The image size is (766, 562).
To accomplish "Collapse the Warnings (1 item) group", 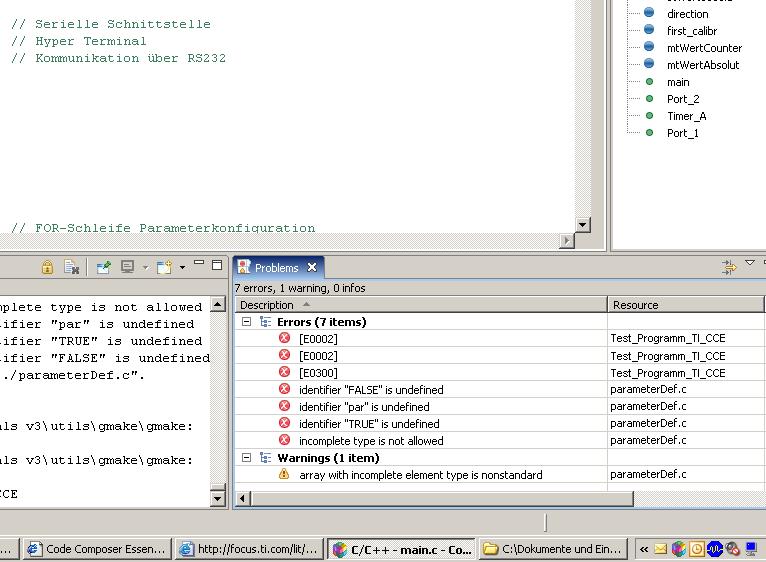I will pos(247,457).
